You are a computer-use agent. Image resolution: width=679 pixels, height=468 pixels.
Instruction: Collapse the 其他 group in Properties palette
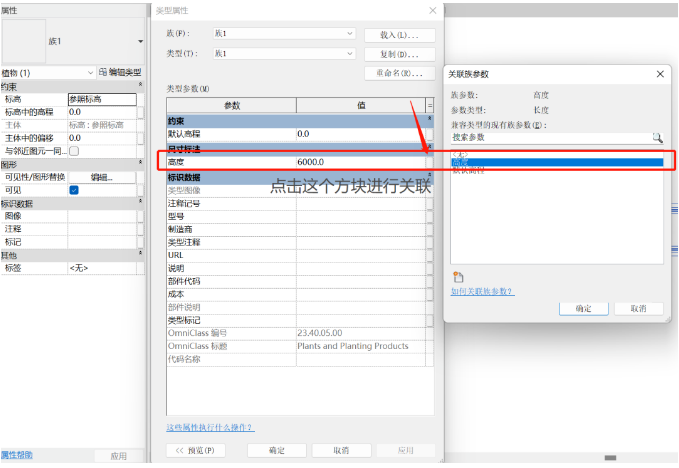click(x=140, y=253)
